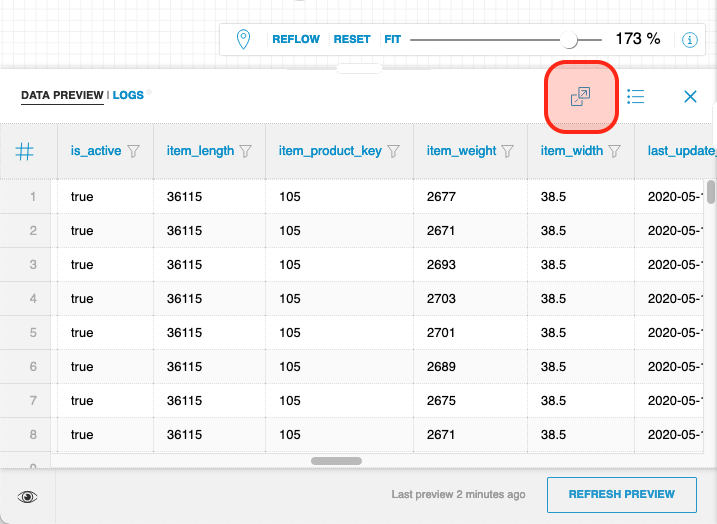Click the zoom slider handle

tap(569, 40)
